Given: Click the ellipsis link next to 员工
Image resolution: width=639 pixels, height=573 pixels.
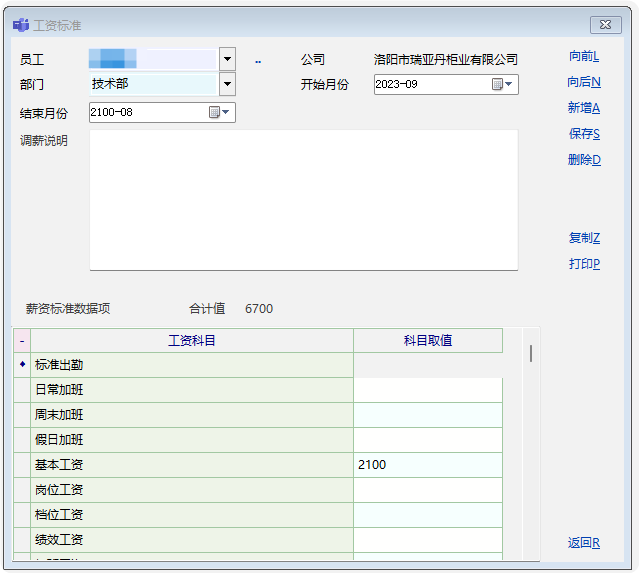Looking at the screenshot, I should point(258,62).
